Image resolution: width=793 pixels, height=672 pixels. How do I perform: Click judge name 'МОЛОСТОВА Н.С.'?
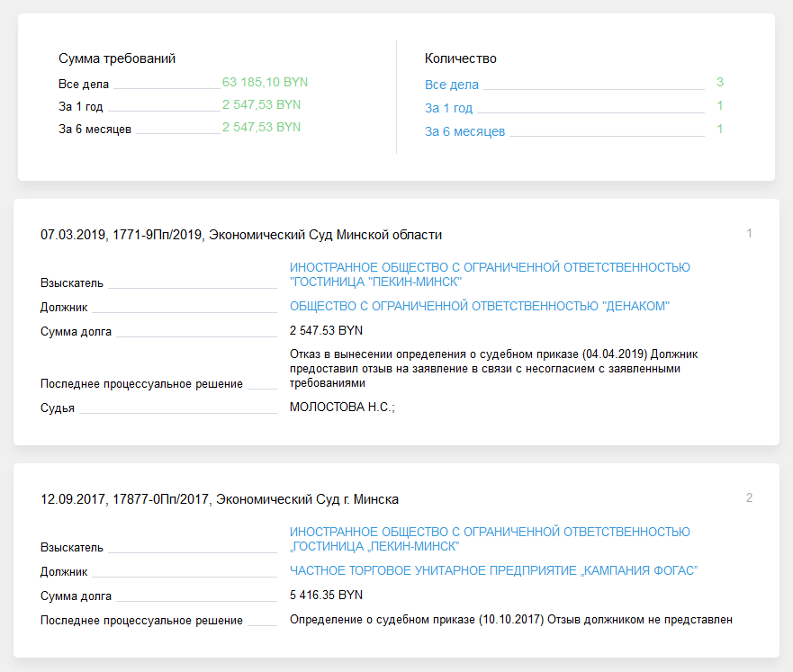point(341,408)
